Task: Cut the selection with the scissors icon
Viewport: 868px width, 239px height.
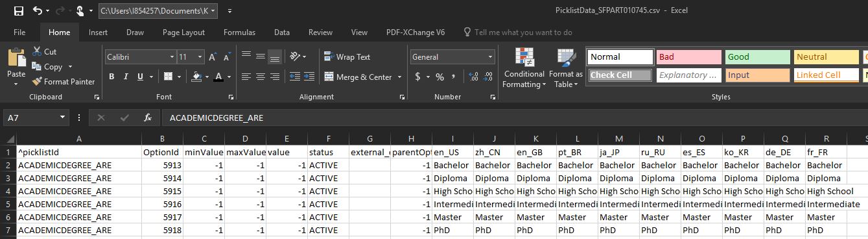Action: pos(36,52)
